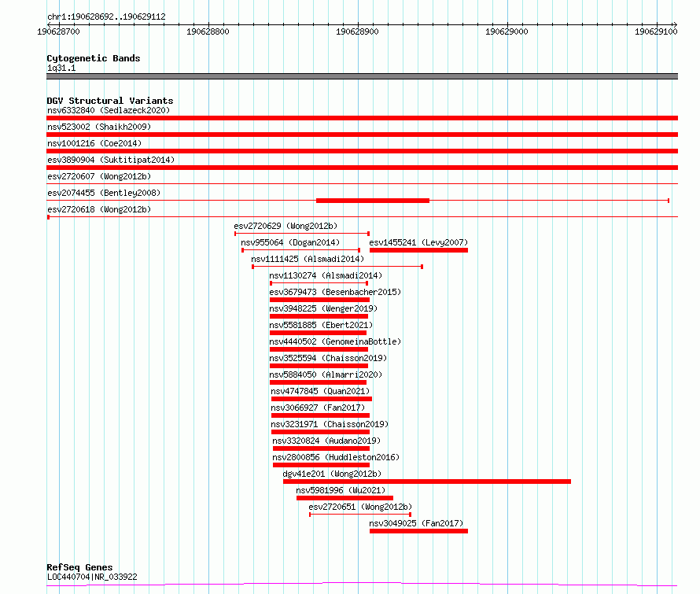This screenshot has height=594, width=700.
Task: Select esv2720651 (Wong2012b) label
Action: tap(360, 507)
